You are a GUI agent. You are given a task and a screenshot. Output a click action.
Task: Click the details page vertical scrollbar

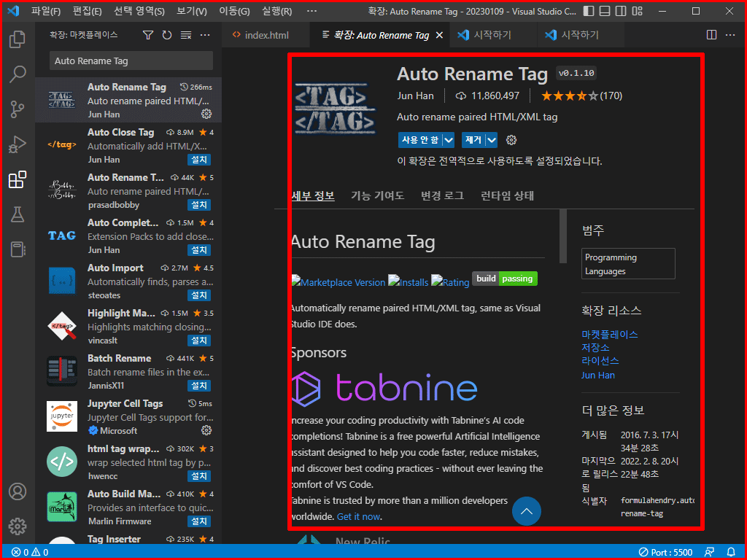tap(563, 236)
